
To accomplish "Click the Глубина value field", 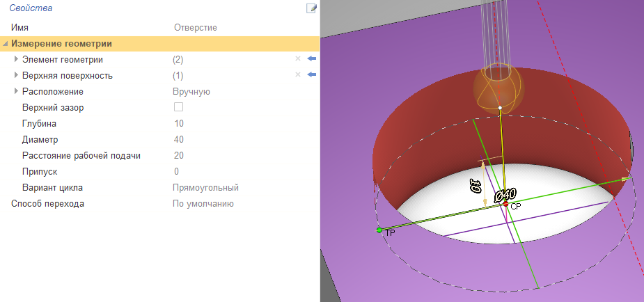I will coord(178,124).
